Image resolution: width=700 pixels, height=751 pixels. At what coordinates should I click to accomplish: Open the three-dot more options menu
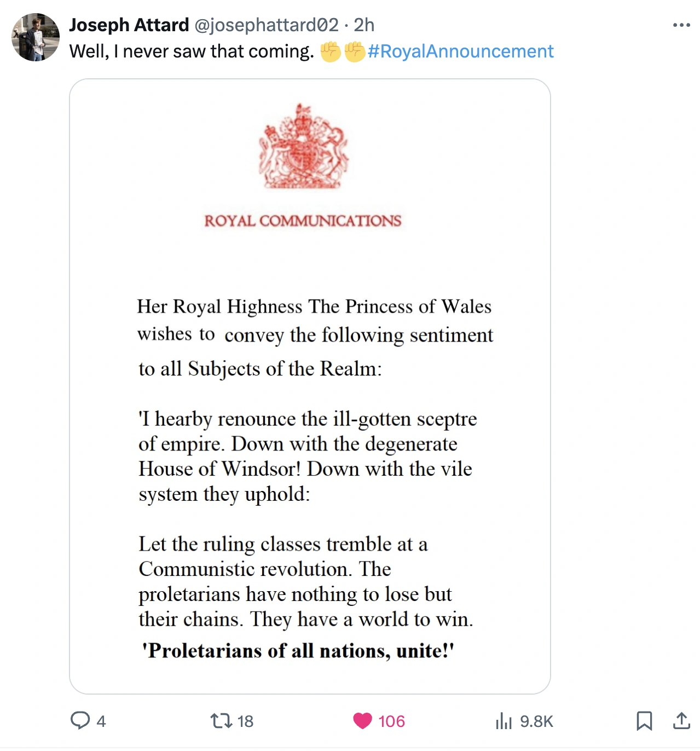(x=681, y=25)
